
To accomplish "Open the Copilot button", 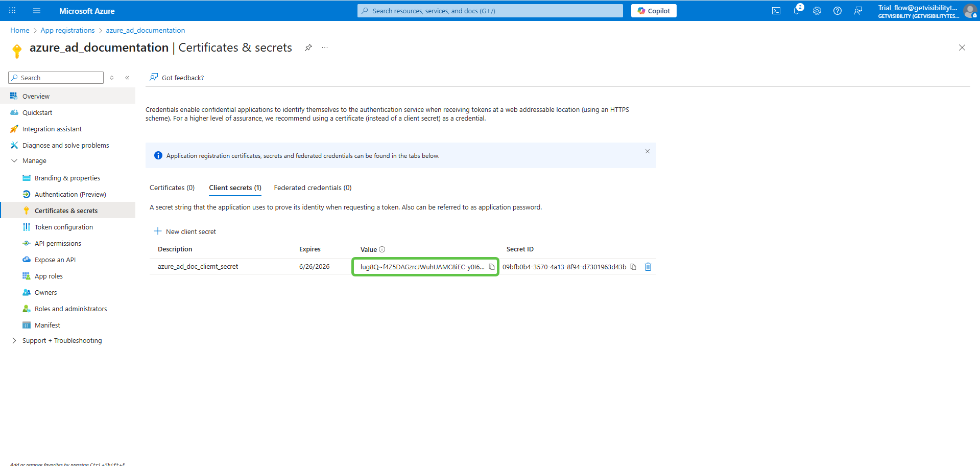I will tap(654, 11).
